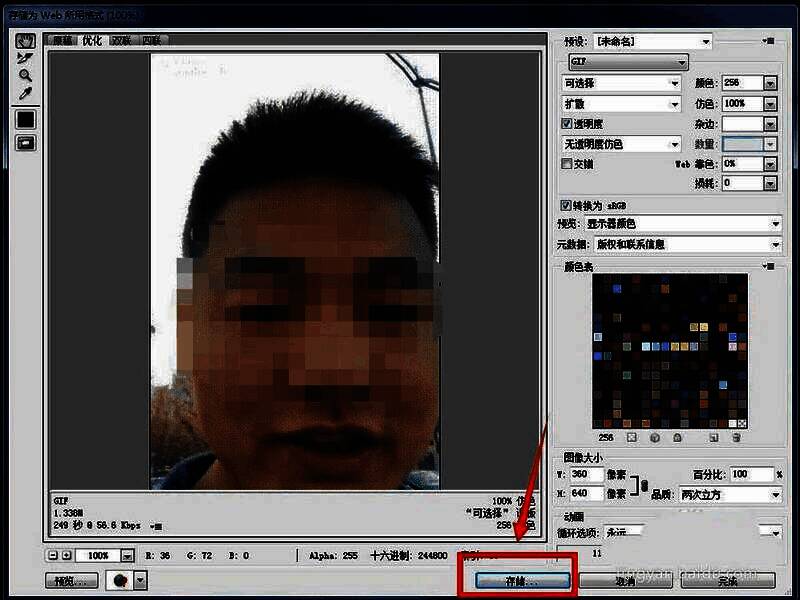Switch to the 原稿 (Original) tab
The width and height of the screenshot is (800, 600).
63,41
